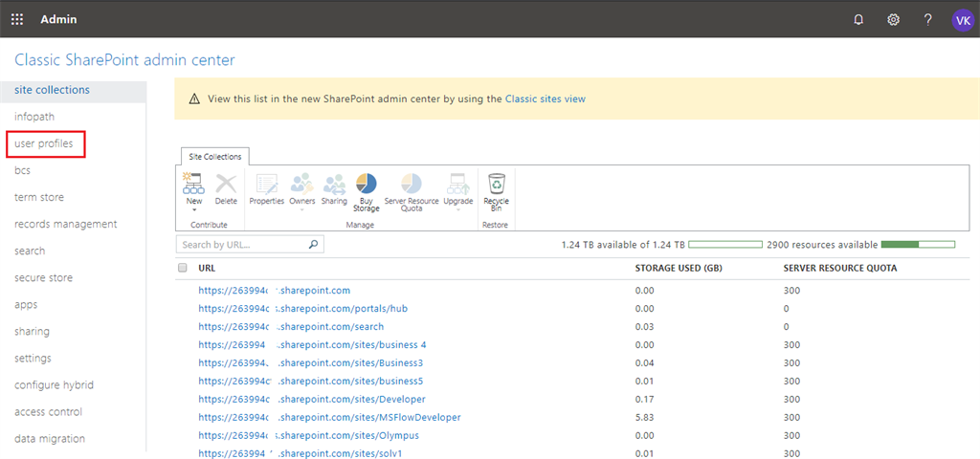Open the sites/Business3 link
Screen dimensions: 980x459
pyautogui.click(x=311, y=362)
